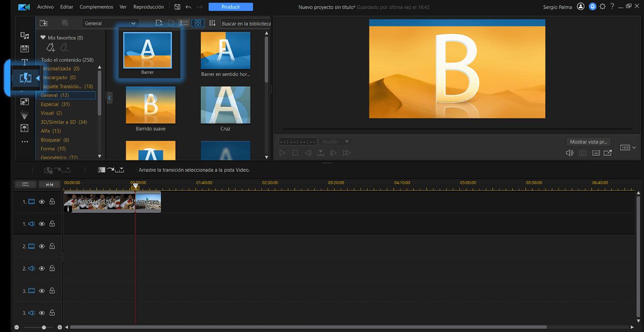
Task: Open the Particle Room icon
Action: (x=25, y=115)
